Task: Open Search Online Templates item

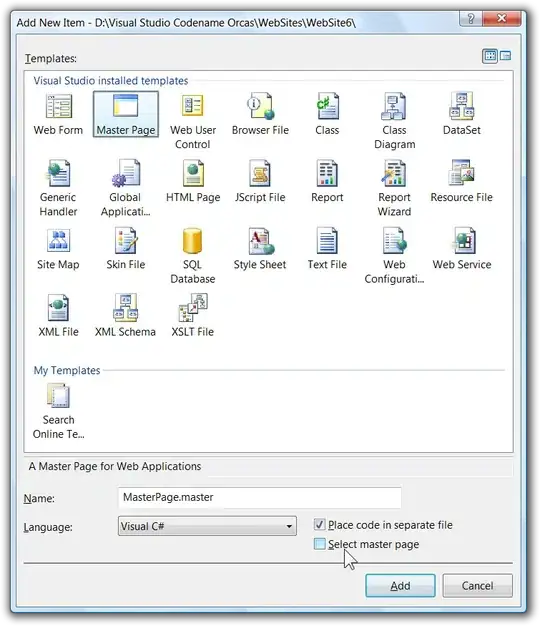Action: (58, 395)
